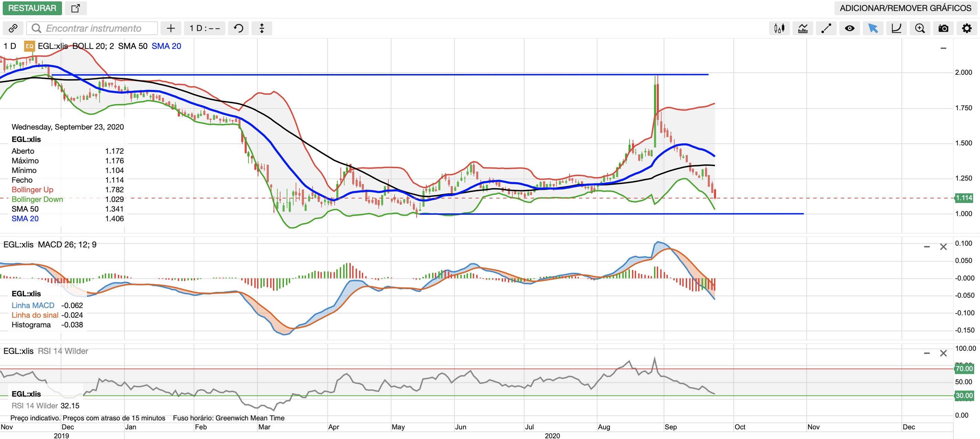
Task: Click the plus add-instrument button
Action: [x=171, y=28]
